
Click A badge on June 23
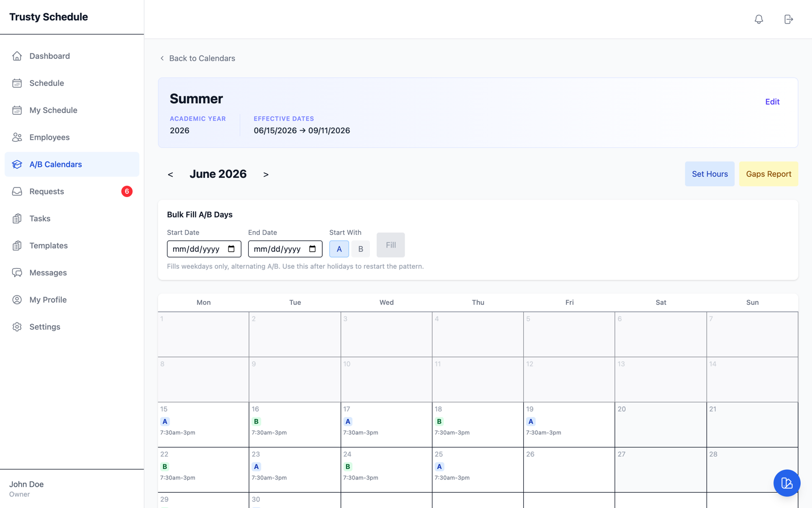click(x=256, y=467)
